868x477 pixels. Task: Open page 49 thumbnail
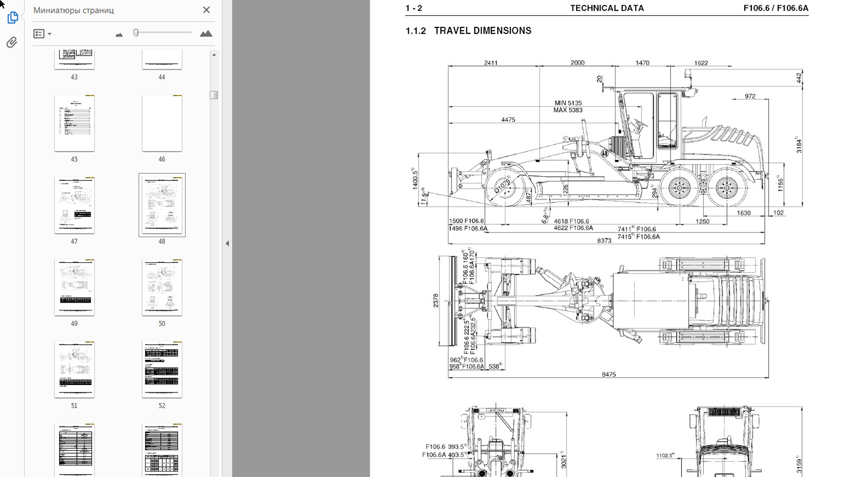[x=74, y=287]
